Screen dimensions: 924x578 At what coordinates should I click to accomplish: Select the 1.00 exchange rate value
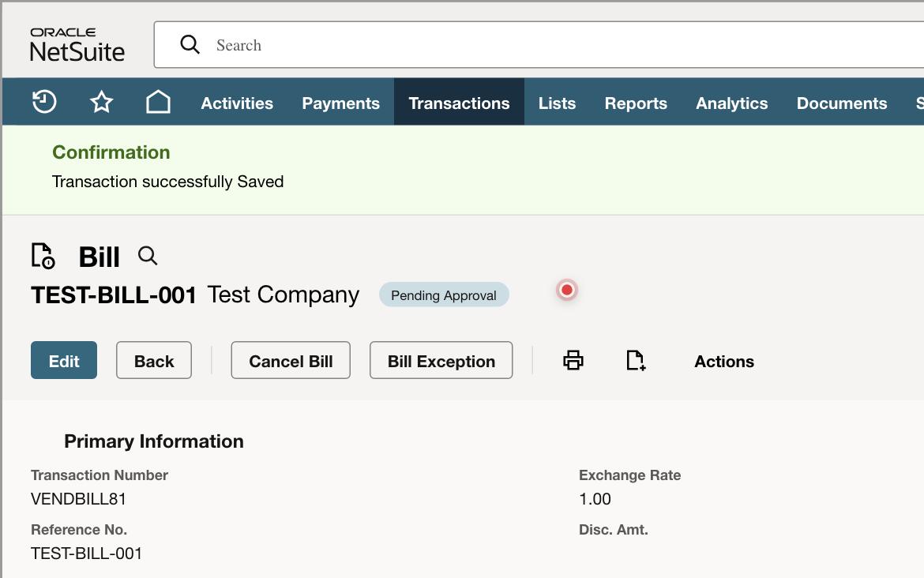tap(595, 499)
